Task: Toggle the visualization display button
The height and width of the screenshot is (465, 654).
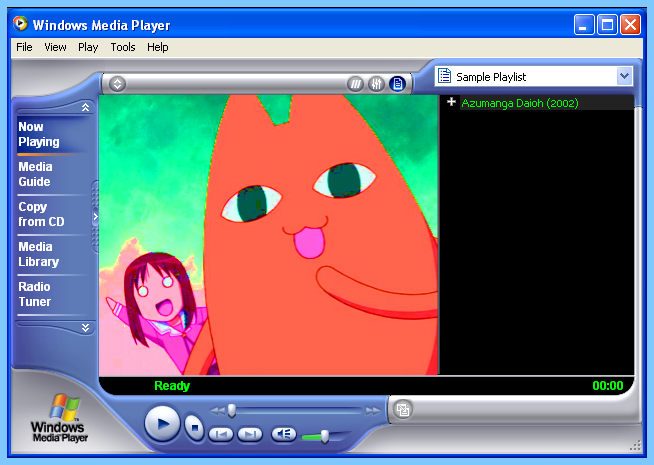Action: coord(355,84)
